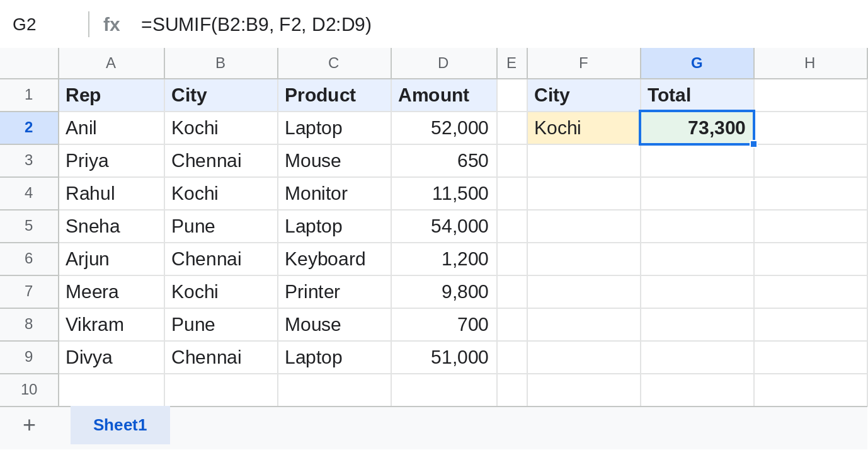
Task: Click Chennai in Priya's row
Action: (x=221, y=161)
